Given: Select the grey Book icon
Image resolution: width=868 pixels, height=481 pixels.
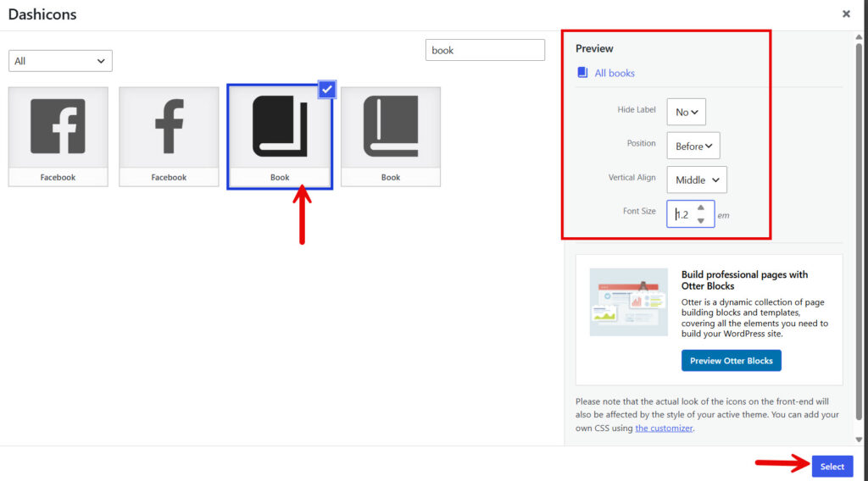Looking at the screenshot, I should click(391, 136).
